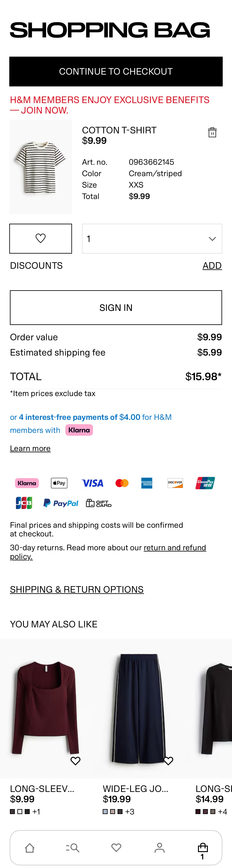Favorite the wide-leg joggers
Viewport: 232px width, 868px height.
[168, 761]
